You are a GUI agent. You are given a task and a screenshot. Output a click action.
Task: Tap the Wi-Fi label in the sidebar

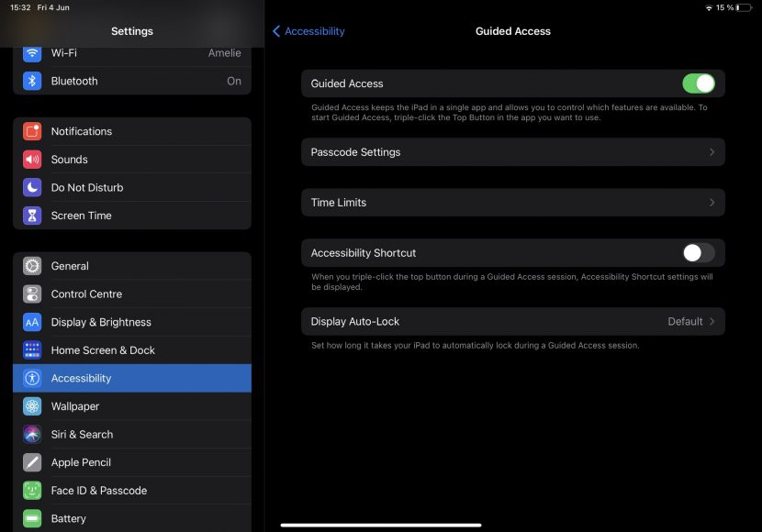tap(64, 53)
